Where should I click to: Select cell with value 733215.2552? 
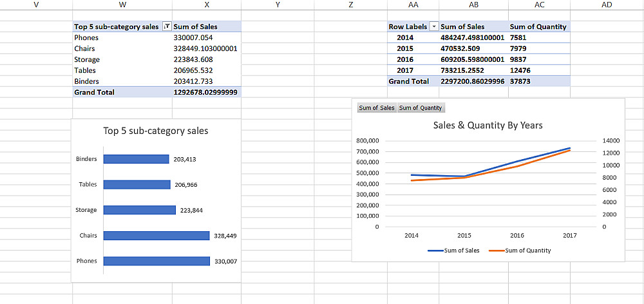click(x=473, y=70)
